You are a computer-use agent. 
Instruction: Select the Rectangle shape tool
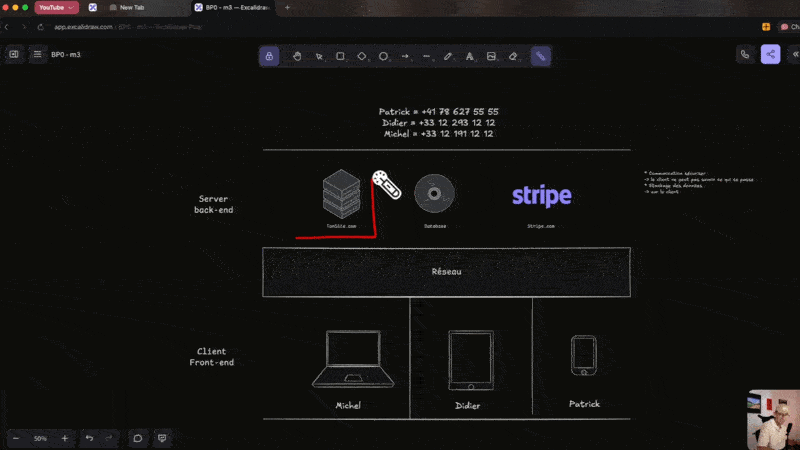[340, 56]
